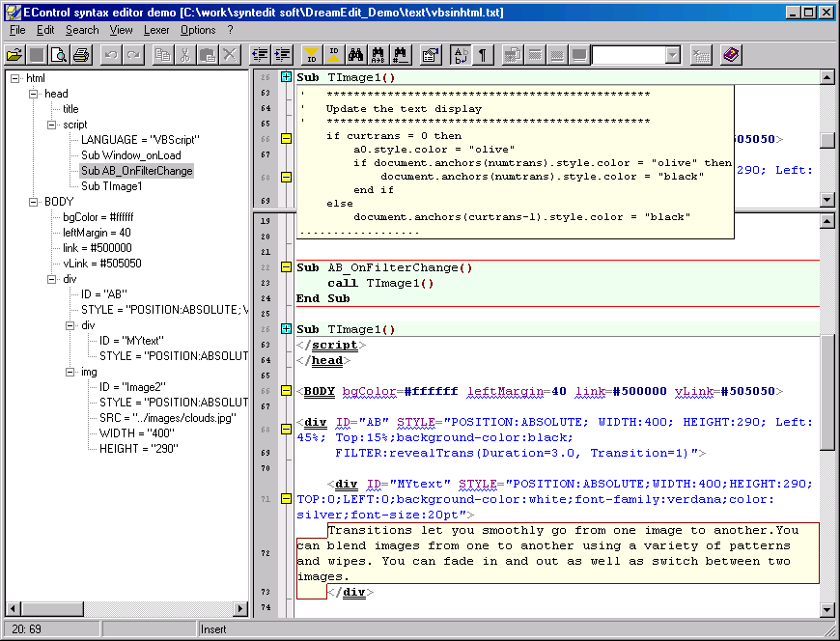Select 'HEIGHT = "290"' tree item
The height and width of the screenshot is (641, 840).
(x=139, y=449)
